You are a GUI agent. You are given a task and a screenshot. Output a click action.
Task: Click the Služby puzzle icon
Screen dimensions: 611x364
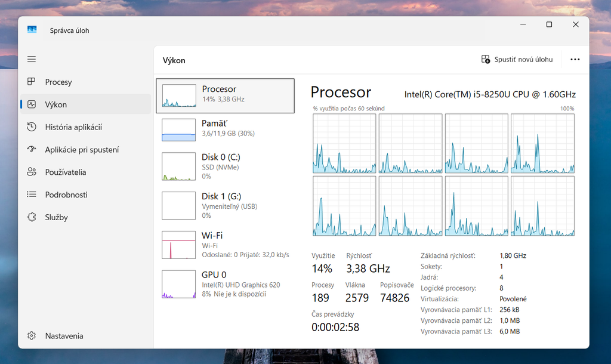(32, 217)
